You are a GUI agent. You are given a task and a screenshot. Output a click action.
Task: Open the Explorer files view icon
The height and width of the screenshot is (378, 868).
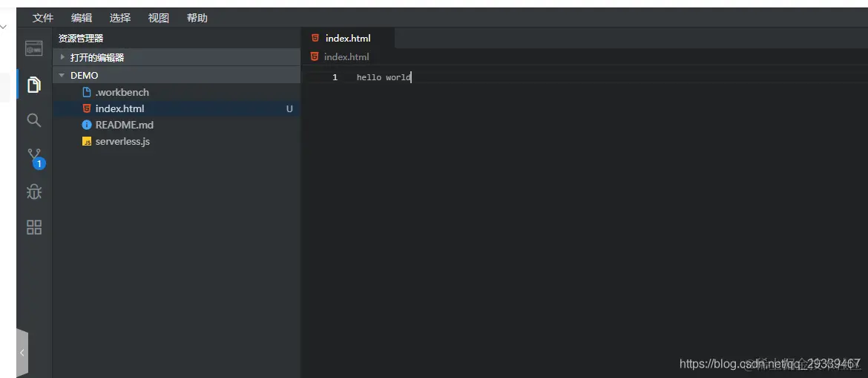pos(34,84)
